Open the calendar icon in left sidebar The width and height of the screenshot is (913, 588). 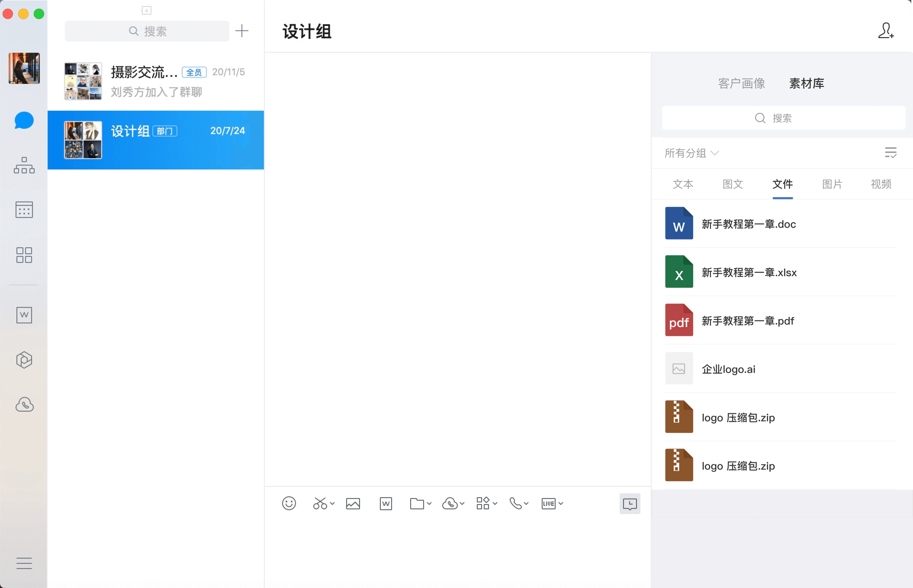[24, 210]
